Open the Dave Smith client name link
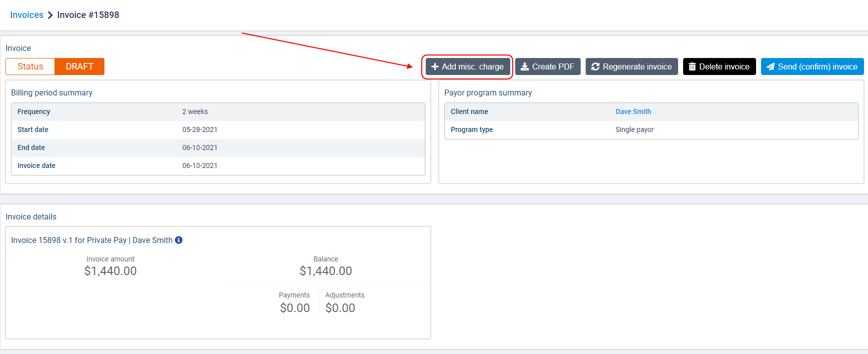The height and width of the screenshot is (354, 868). (633, 111)
